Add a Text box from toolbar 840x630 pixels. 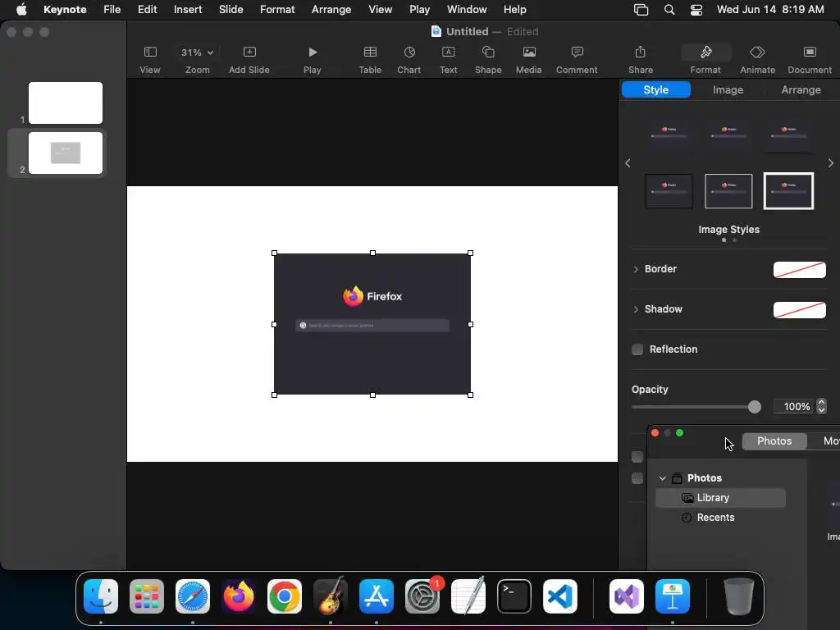(449, 59)
